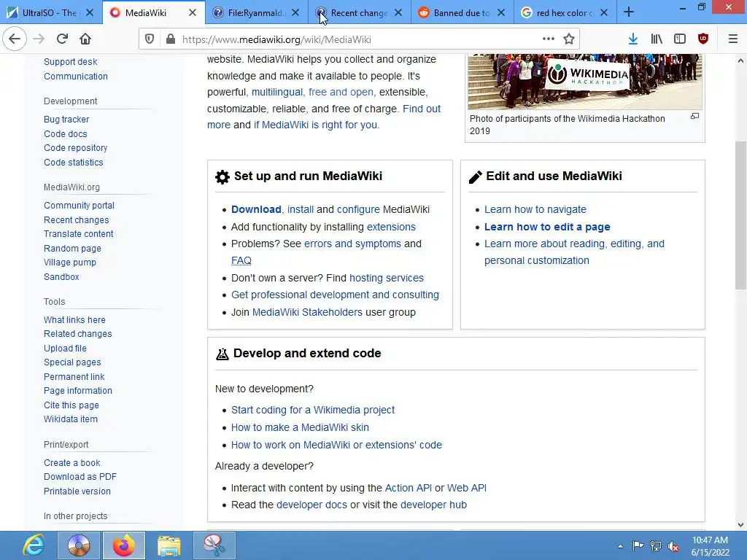The image size is (747, 560).
Task: Open the Action Center flag icon
Action: (638, 546)
